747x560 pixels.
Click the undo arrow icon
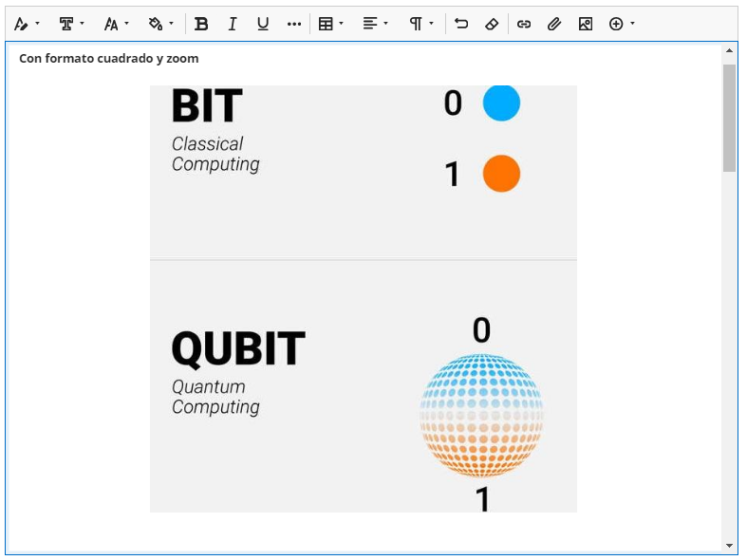[461, 24]
